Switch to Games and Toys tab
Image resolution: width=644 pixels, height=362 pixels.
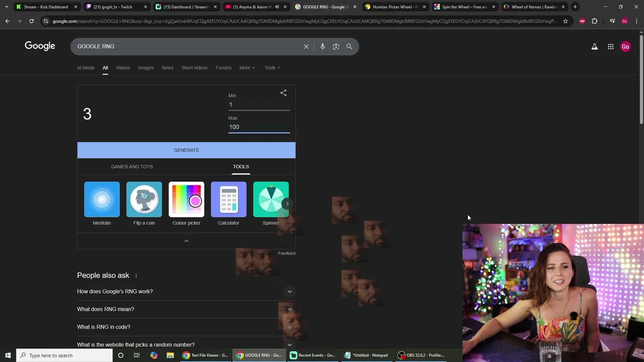[x=132, y=166]
